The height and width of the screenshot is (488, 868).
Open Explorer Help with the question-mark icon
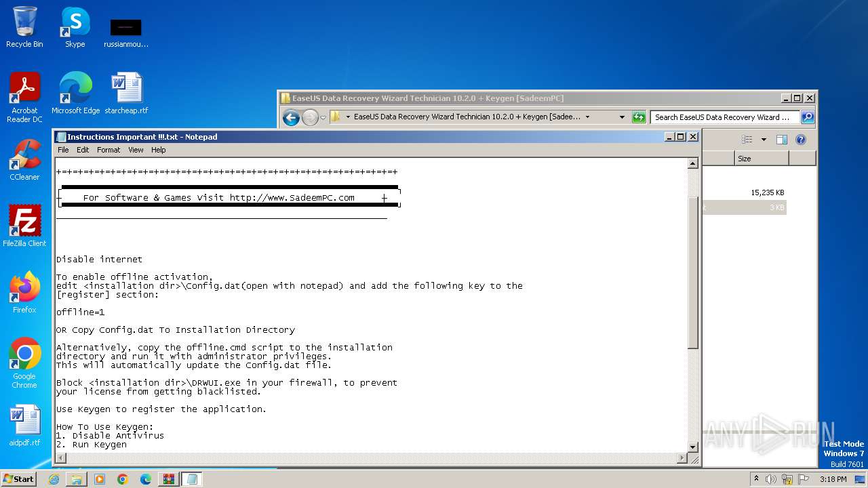[x=801, y=140]
